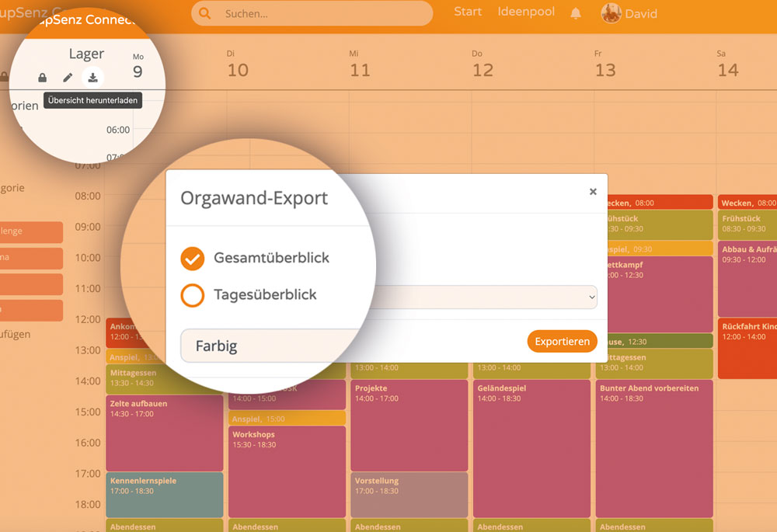Image resolution: width=777 pixels, height=532 pixels.
Task: Open Bunter Abend vorbereiten event
Action: (654, 449)
